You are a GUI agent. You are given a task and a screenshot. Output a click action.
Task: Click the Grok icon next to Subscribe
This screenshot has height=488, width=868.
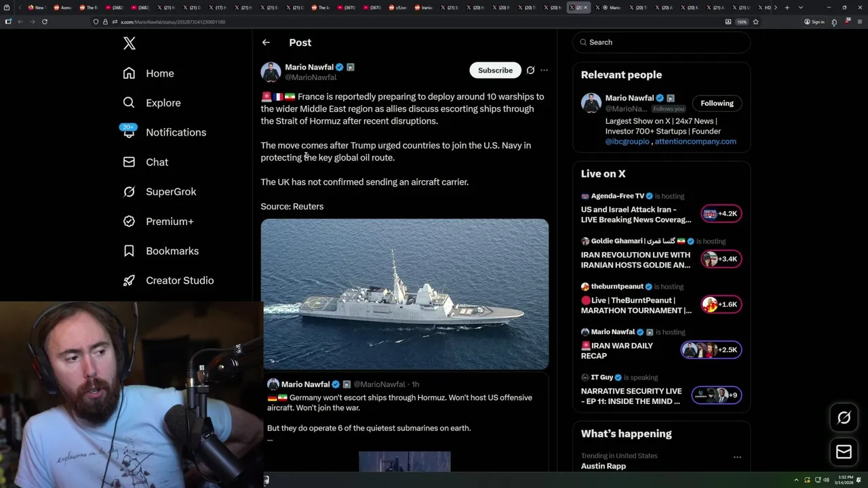530,70
